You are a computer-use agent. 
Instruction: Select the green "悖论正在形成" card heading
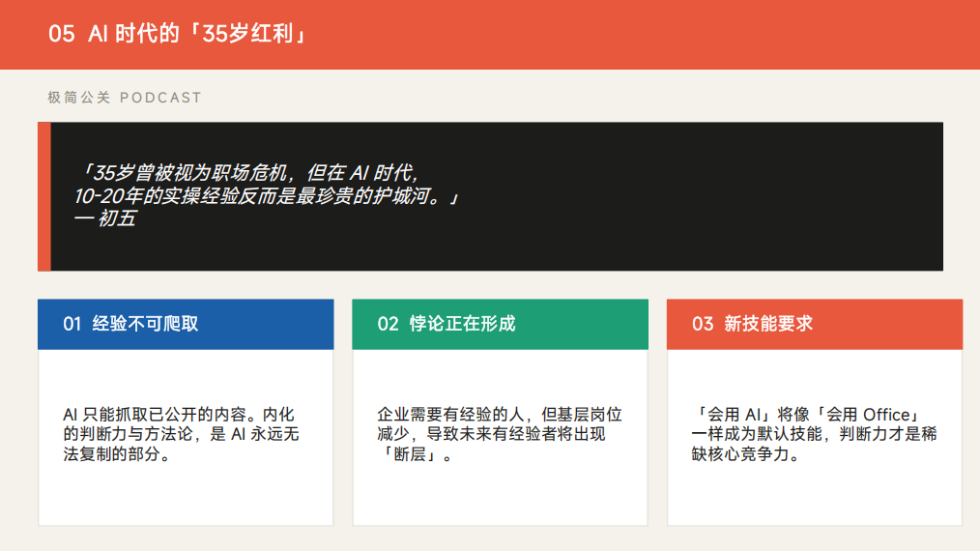coord(462,324)
